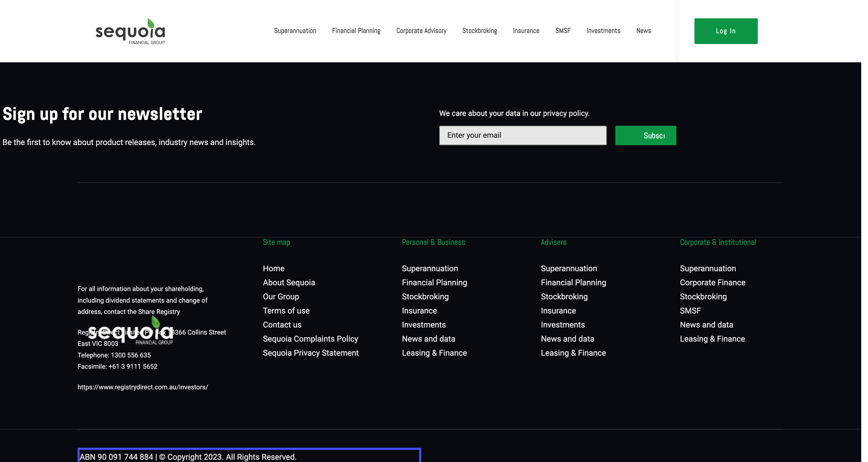Open the Superannuation navigation menu

pos(295,31)
